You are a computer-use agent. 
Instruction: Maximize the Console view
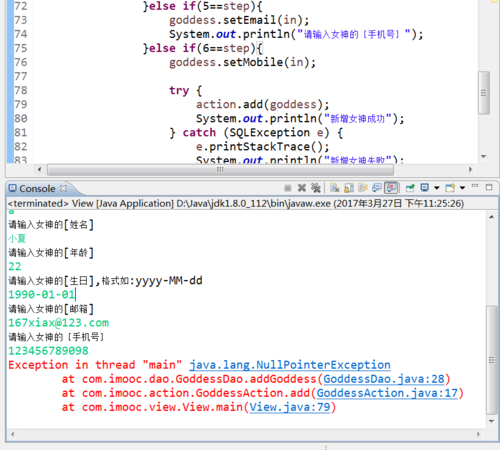pyautogui.click(x=489, y=187)
